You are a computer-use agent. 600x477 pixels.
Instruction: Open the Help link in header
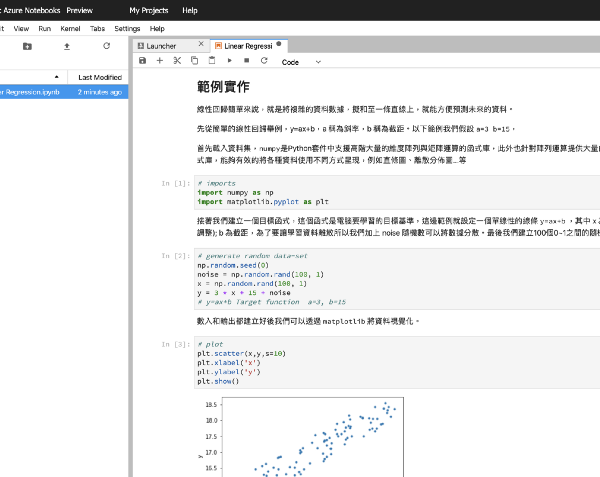tap(190, 9)
